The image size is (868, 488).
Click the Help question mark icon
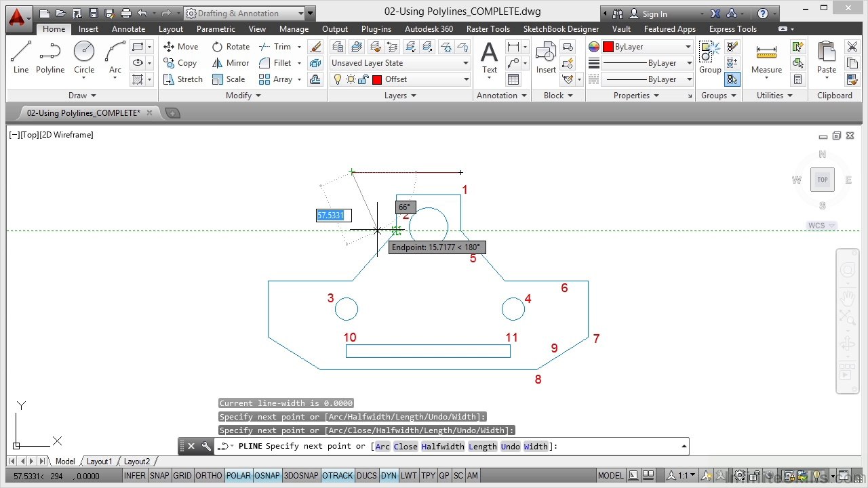click(763, 14)
